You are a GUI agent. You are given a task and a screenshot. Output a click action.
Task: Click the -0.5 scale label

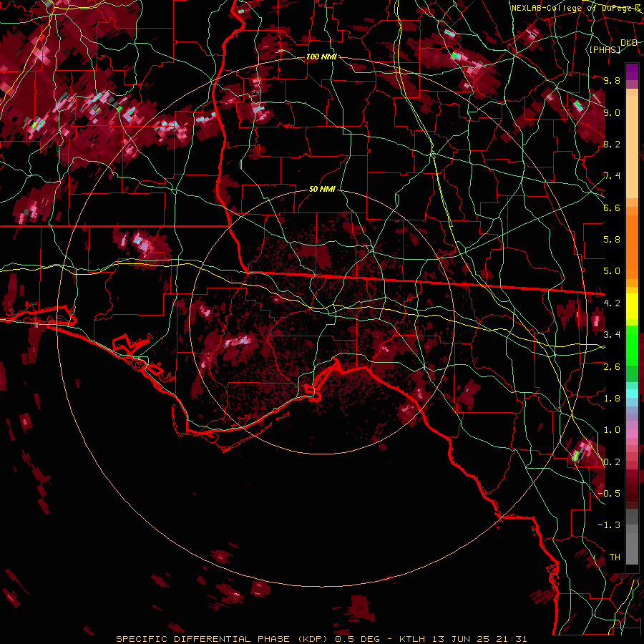[609, 494]
